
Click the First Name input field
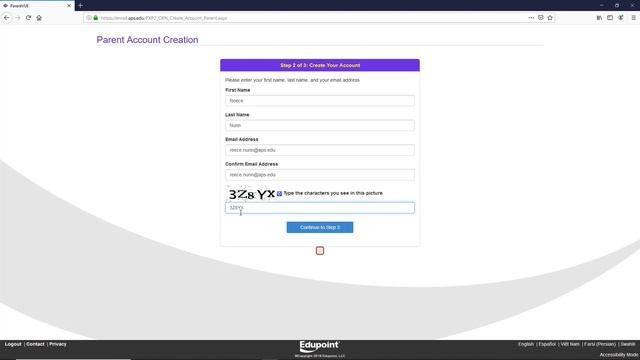[320, 100]
